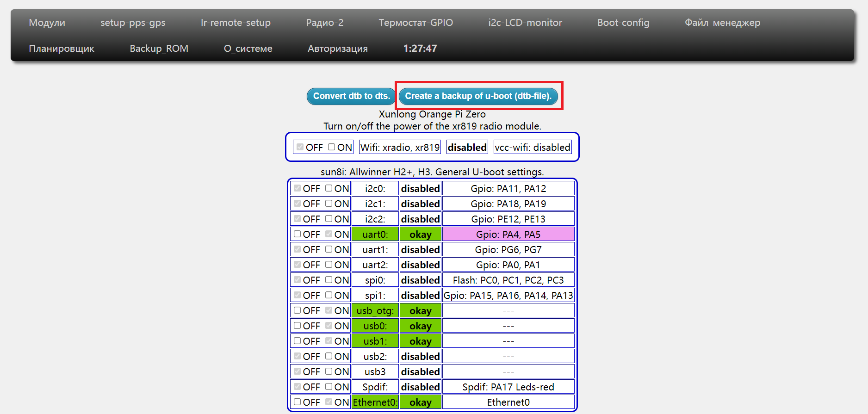Click the pink Gpio PA4, PA5 cell
Viewport: 868px width, 414px height.
click(x=508, y=234)
